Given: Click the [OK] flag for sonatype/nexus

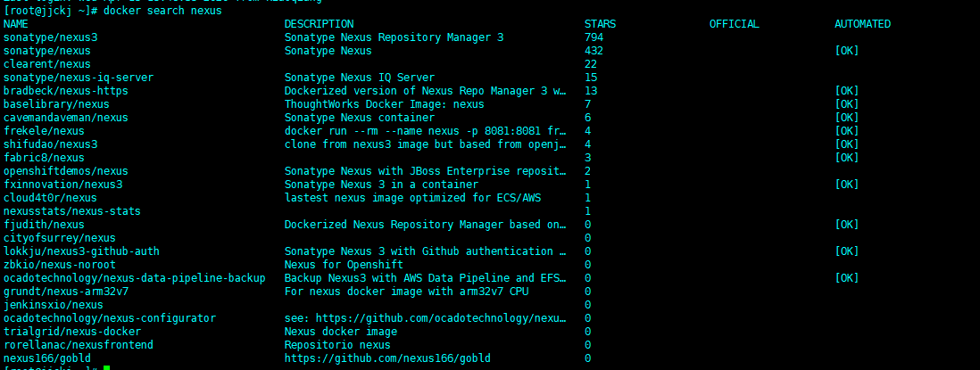Looking at the screenshot, I should (x=847, y=51).
